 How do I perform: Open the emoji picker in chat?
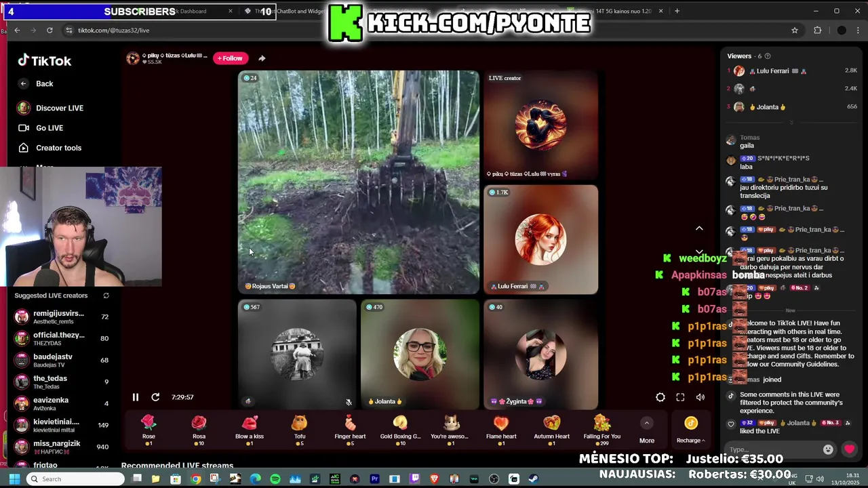pyautogui.click(x=828, y=449)
